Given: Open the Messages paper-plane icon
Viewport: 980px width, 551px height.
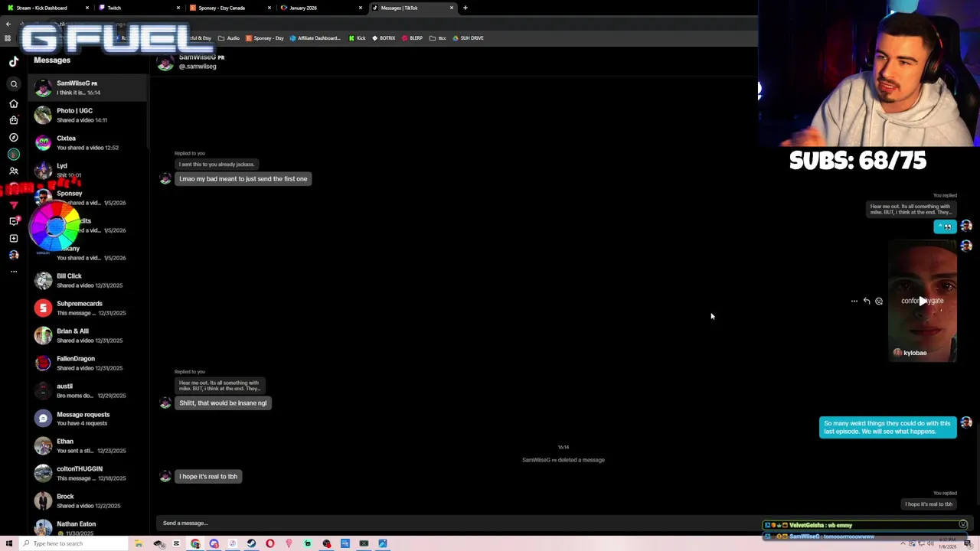Looking at the screenshot, I should tap(14, 205).
